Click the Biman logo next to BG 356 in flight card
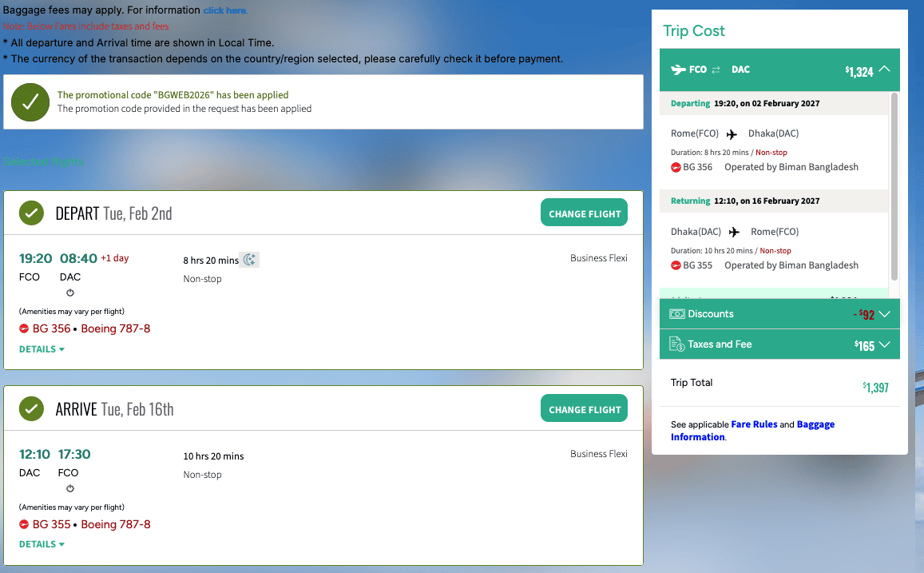Screen dimensions: 924x573 (x=24, y=328)
